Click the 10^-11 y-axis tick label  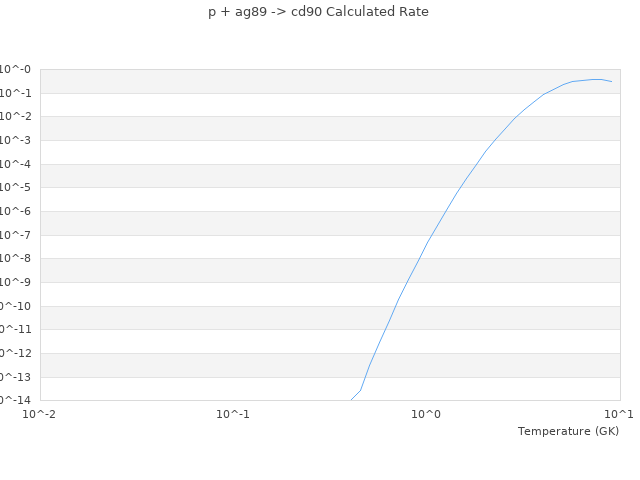point(17,330)
